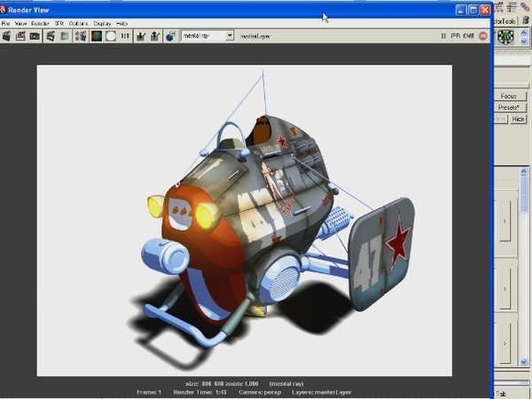This screenshot has width=532, height=399.
Task: Click the up arrow of the attribute panel scrollbar
Action: [x=524, y=172]
